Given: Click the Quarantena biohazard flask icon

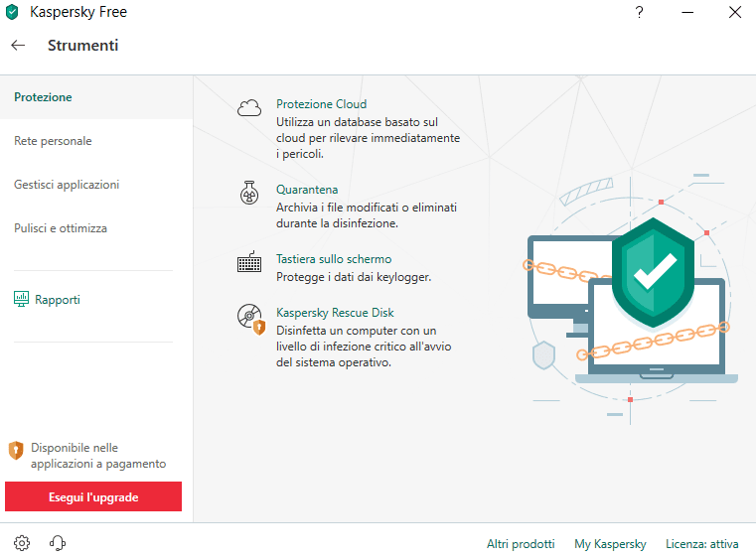Looking at the screenshot, I should pos(249,193).
